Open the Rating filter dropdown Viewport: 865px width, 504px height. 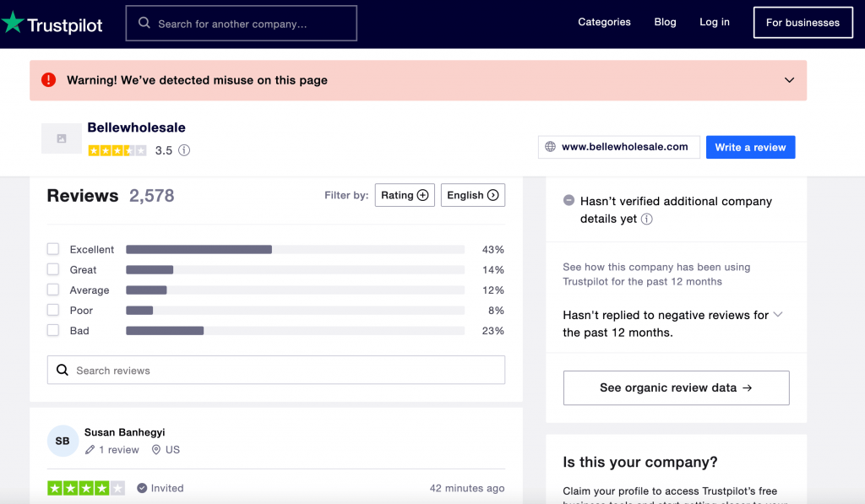click(405, 195)
